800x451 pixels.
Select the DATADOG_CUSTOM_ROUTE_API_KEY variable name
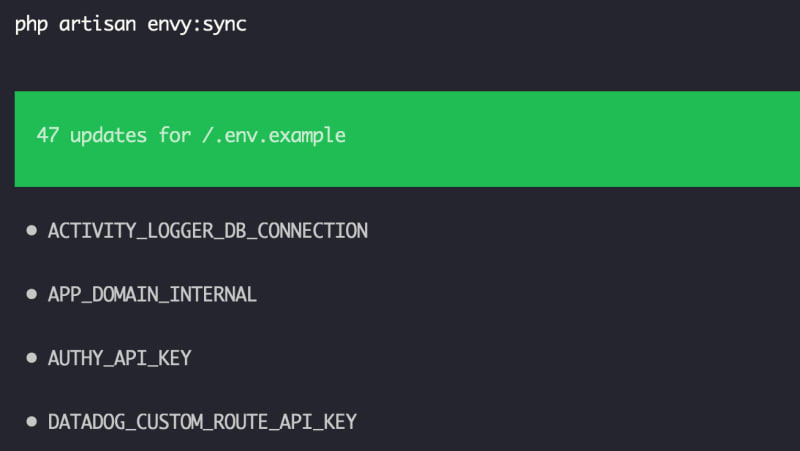coord(202,422)
